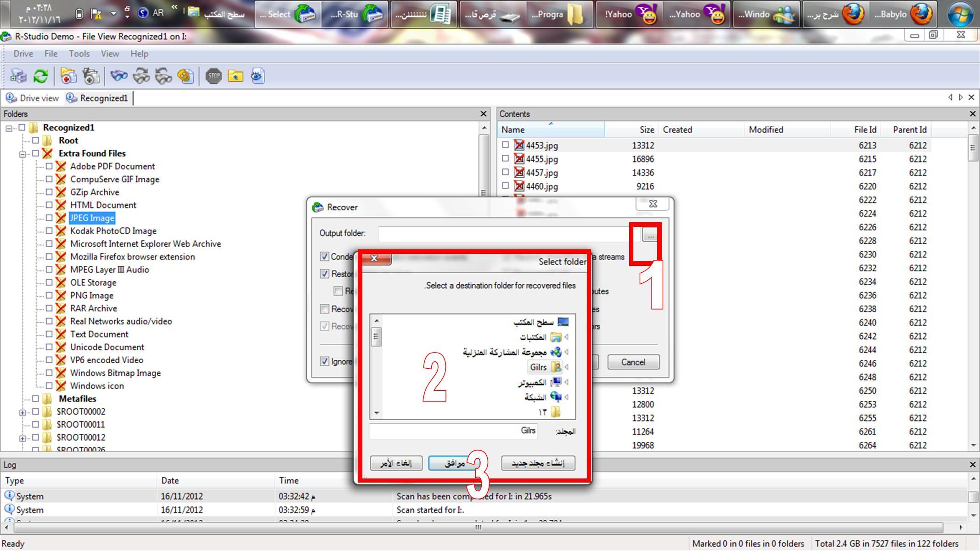The image size is (980, 551).
Task: Collapse the Recognized1 tree root
Action: [9, 128]
